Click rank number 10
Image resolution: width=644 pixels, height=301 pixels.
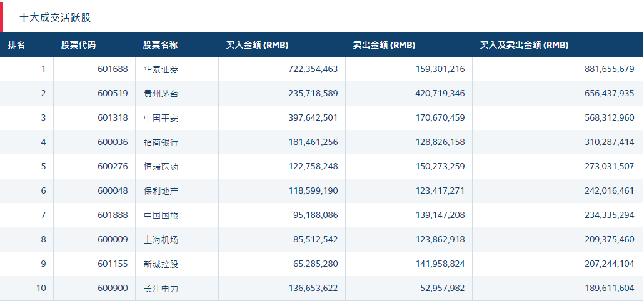click(x=41, y=289)
